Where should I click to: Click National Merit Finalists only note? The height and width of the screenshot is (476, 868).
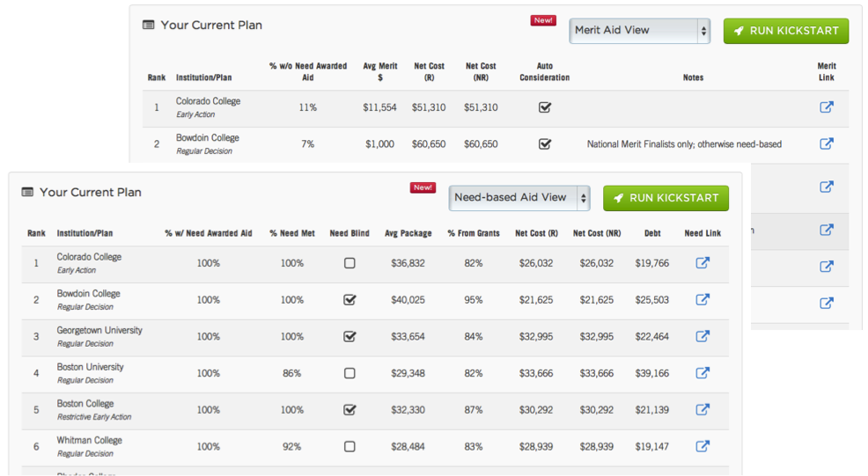(684, 144)
